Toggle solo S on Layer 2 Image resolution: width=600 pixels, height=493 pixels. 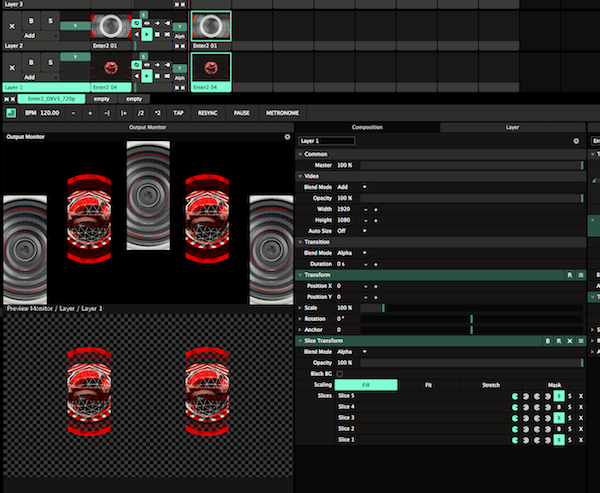[x=49, y=63]
